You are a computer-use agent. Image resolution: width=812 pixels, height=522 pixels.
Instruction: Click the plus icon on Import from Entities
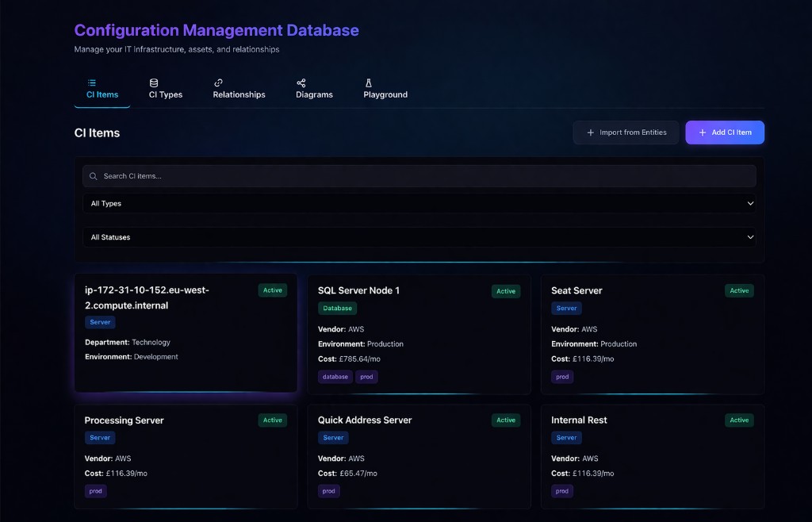[590, 132]
